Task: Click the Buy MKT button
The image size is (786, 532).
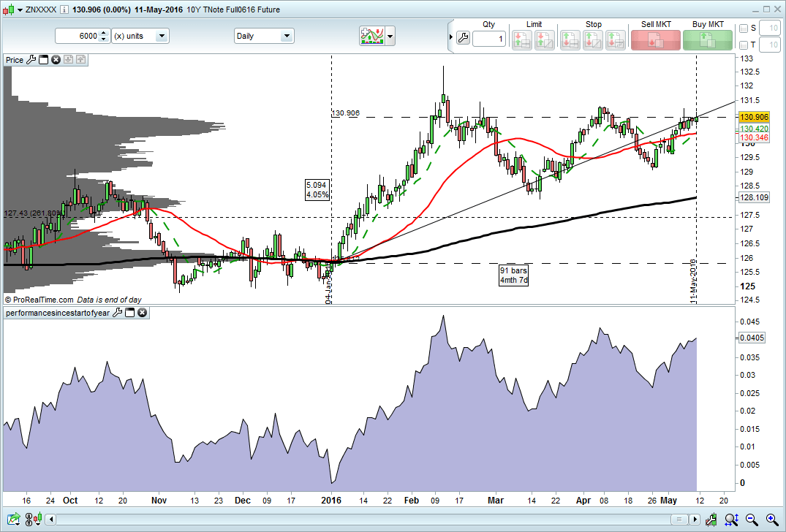Action: tap(707, 40)
